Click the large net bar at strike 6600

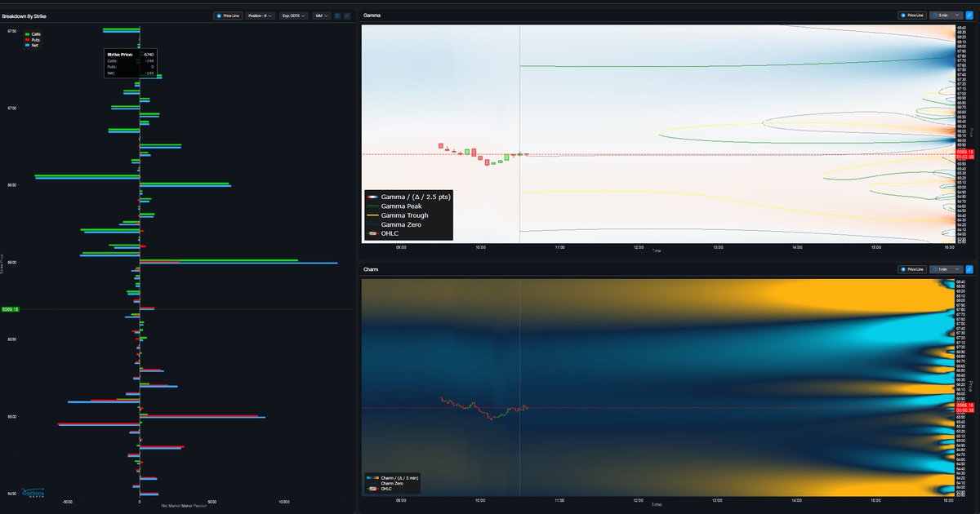point(238,263)
